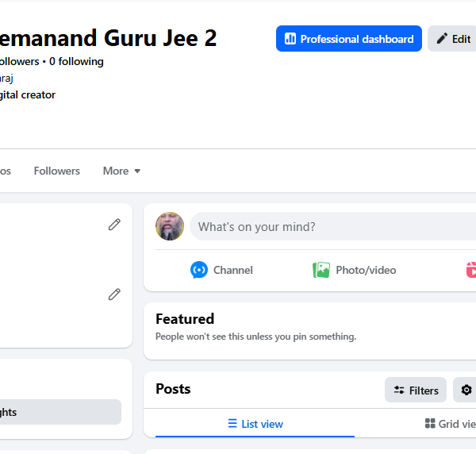This screenshot has height=454, width=476.
Task: Switch to Grid view tab
Action: tap(451, 424)
